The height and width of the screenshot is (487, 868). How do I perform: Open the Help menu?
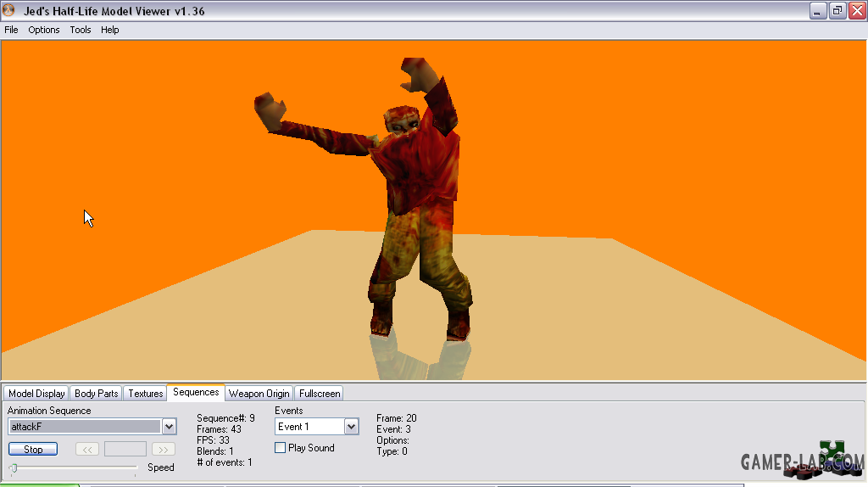pos(109,30)
